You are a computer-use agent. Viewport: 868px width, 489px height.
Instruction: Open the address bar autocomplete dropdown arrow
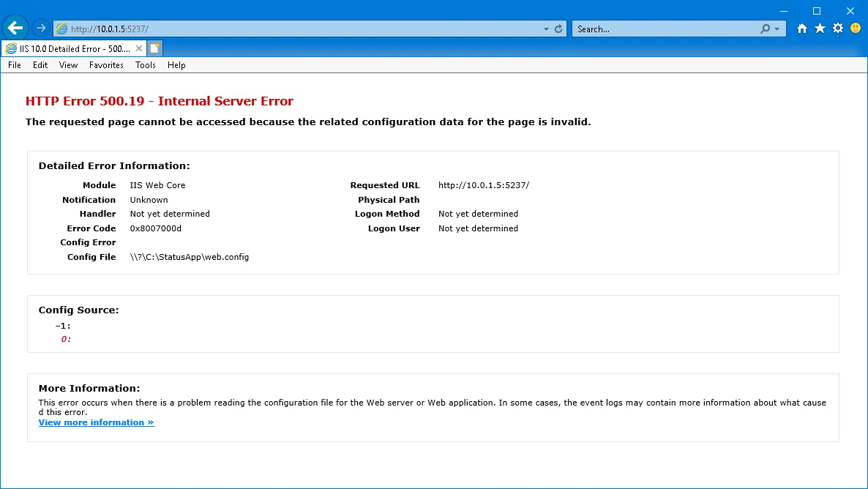pyautogui.click(x=546, y=29)
